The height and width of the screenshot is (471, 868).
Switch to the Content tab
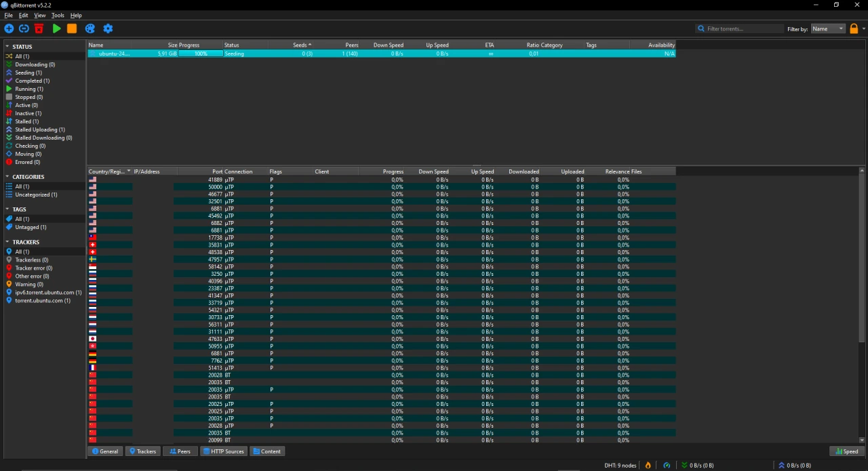point(267,451)
